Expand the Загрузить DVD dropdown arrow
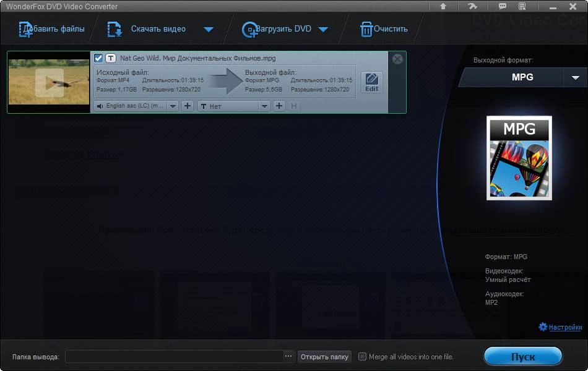 (x=323, y=29)
